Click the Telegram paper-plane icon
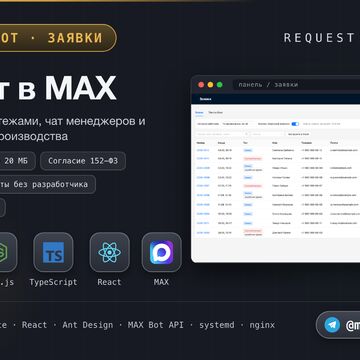 click(x=332, y=325)
